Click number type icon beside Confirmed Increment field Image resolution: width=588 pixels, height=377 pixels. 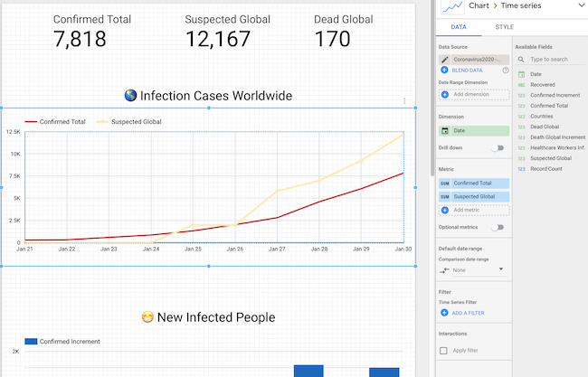tap(521, 96)
